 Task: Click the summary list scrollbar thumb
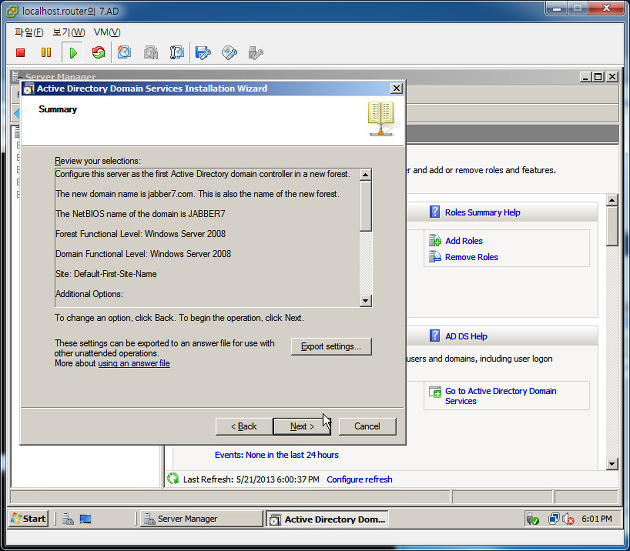click(365, 206)
